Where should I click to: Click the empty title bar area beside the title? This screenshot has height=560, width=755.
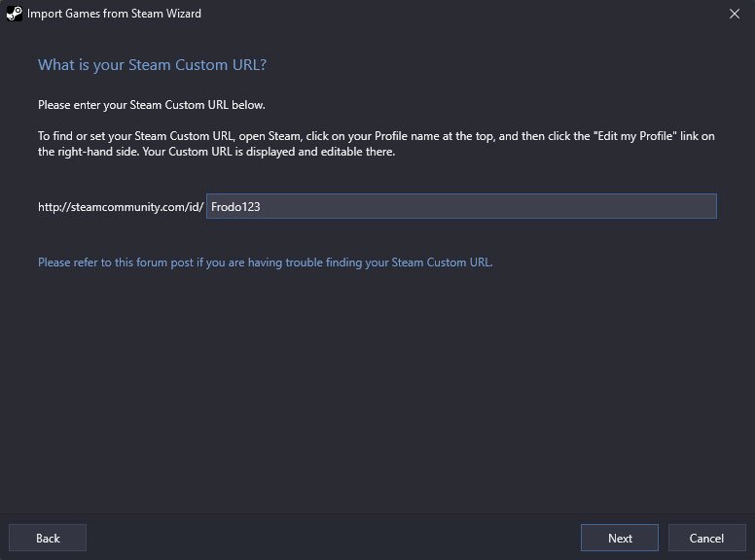point(457,14)
